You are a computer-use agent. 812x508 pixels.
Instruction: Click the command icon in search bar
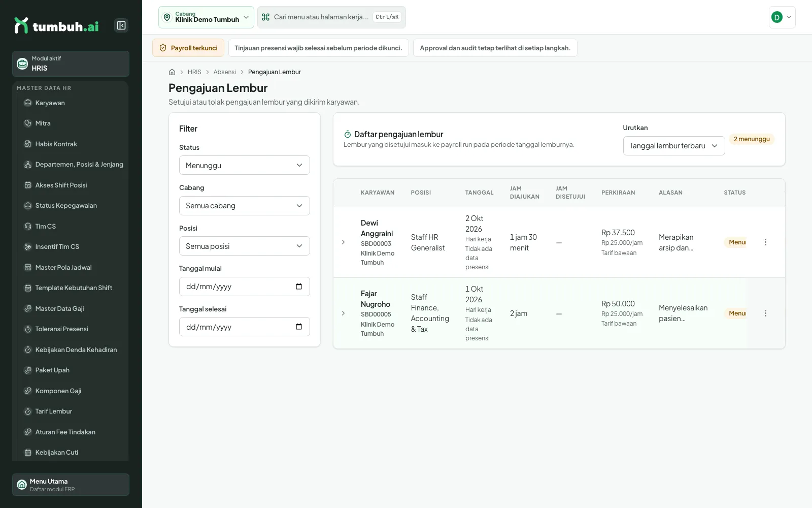[265, 17]
